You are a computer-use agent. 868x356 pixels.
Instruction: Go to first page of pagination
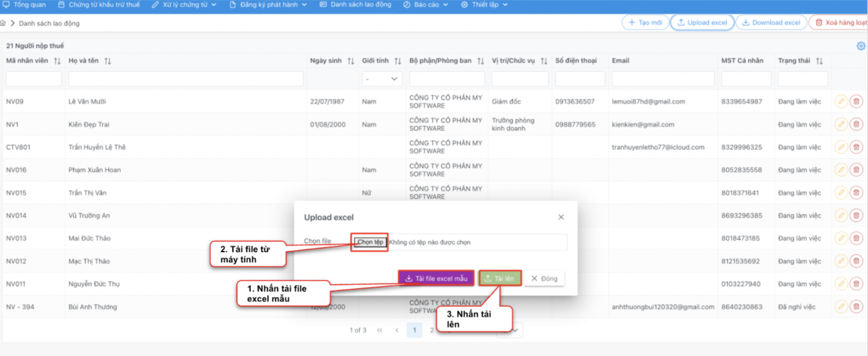click(x=379, y=330)
